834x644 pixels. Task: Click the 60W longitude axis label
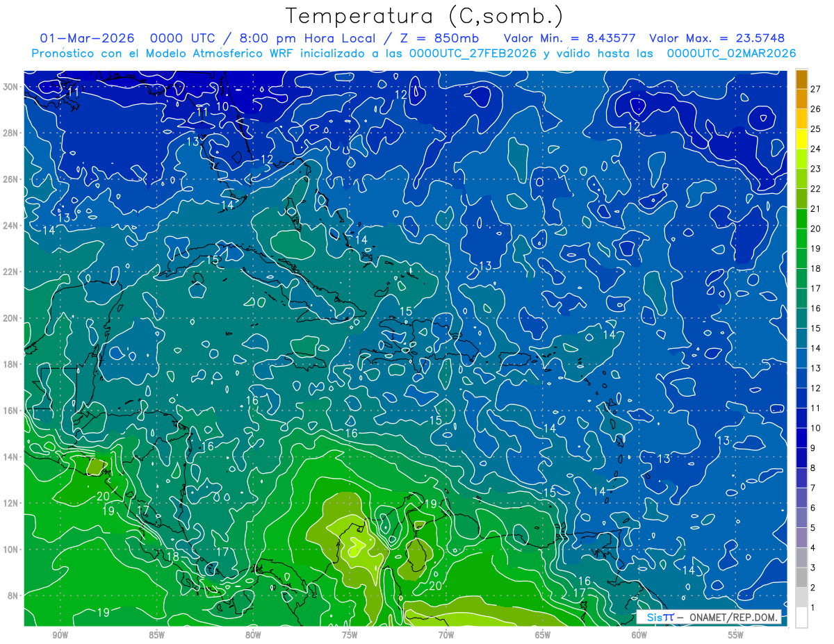click(639, 635)
